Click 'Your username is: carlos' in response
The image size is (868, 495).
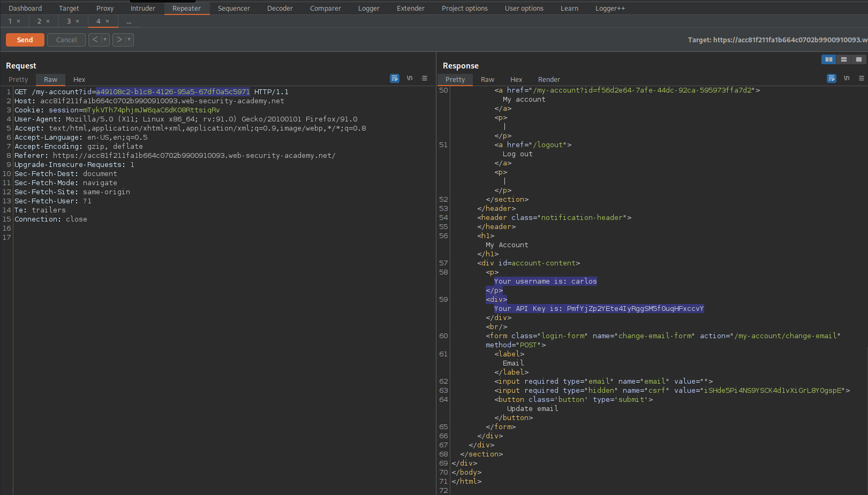pyautogui.click(x=545, y=281)
